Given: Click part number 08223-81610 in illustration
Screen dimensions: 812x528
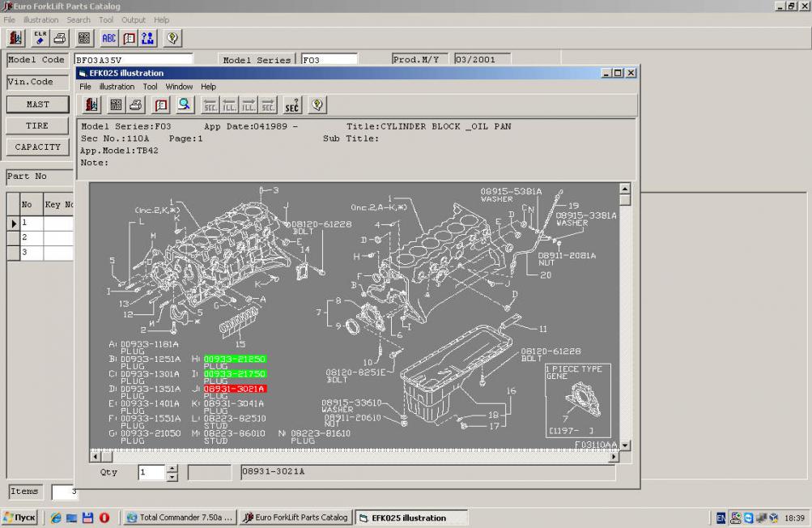Looking at the screenshot, I should (x=321, y=433).
